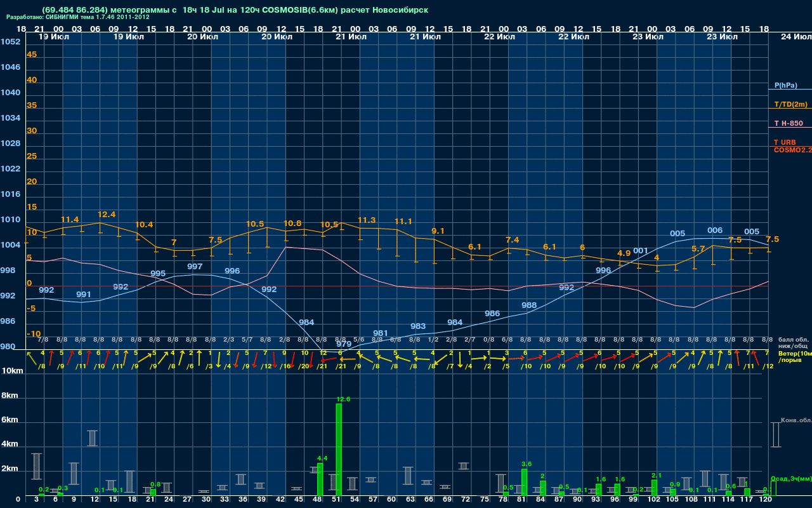Screen dimensions: 812x508
Task: Click the tallest green precipitation bar
Action: 339,450
